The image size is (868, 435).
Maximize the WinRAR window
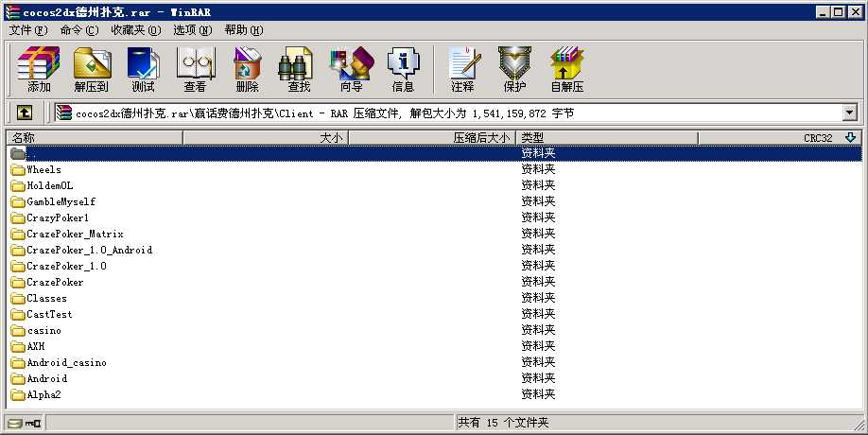839,11
